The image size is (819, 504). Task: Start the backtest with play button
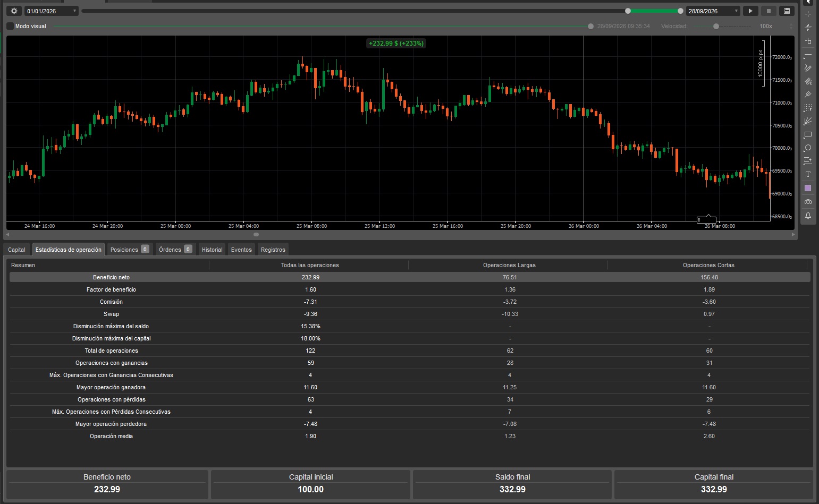click(x=750, y=11)
